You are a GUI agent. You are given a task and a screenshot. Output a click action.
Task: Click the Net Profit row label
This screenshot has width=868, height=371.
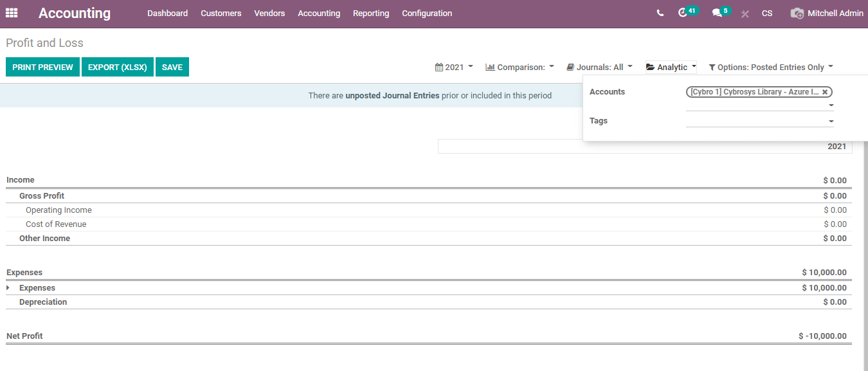pos(24,336)
